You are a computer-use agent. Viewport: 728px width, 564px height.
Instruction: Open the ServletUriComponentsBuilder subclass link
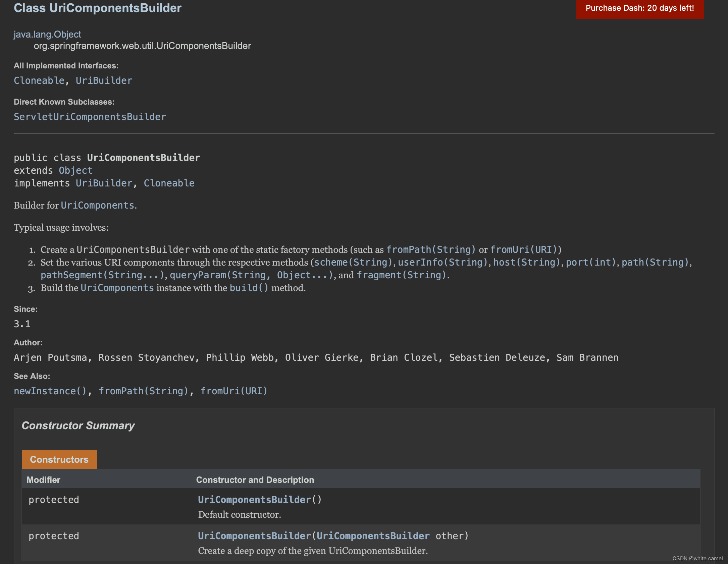point(90,117)
